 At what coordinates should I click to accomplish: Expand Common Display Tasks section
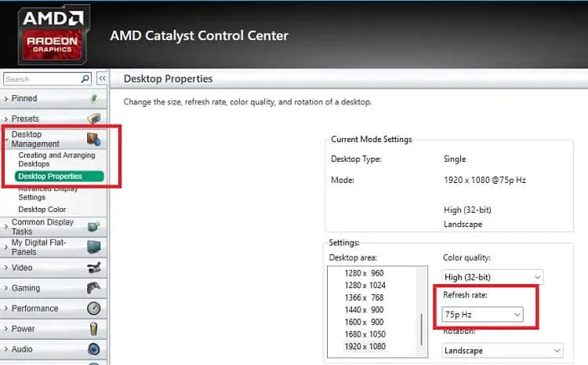(x=53, y=227)
